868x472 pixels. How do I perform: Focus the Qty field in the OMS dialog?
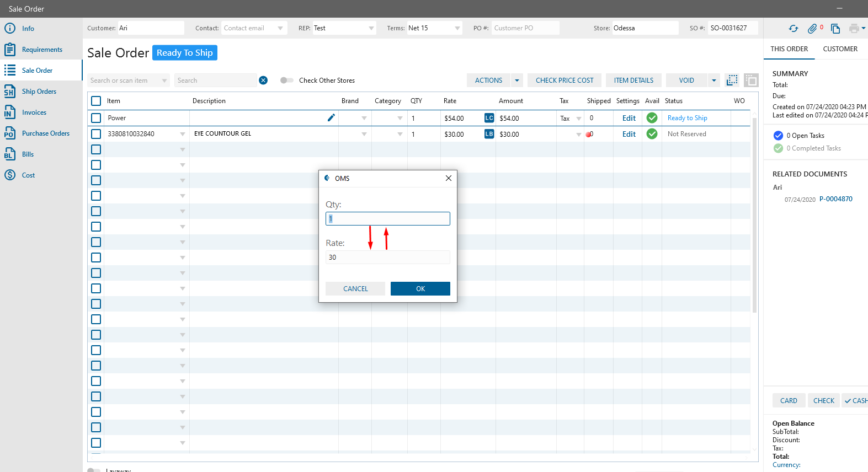point(388,219)
